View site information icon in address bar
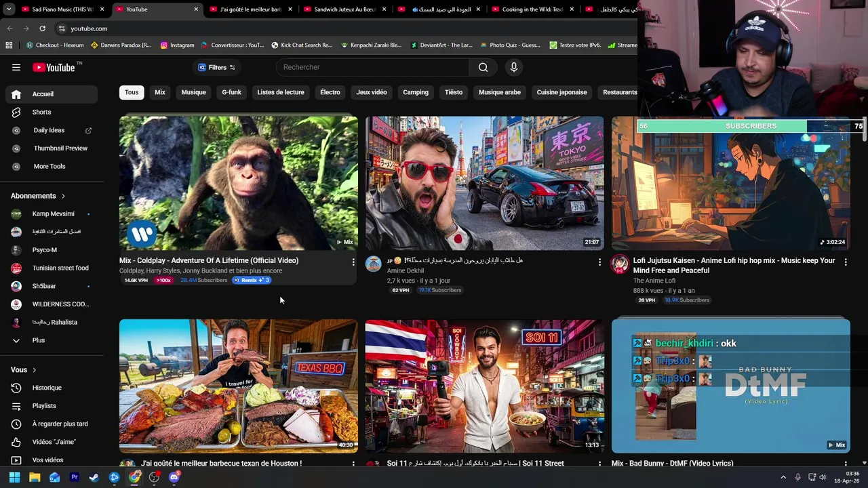The height and width of the screenshot is (488, 868). click(x=62, y=28)
